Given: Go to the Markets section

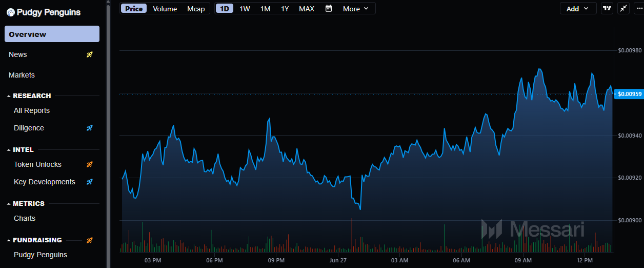Looking at the screenshot, I should 22,75.
